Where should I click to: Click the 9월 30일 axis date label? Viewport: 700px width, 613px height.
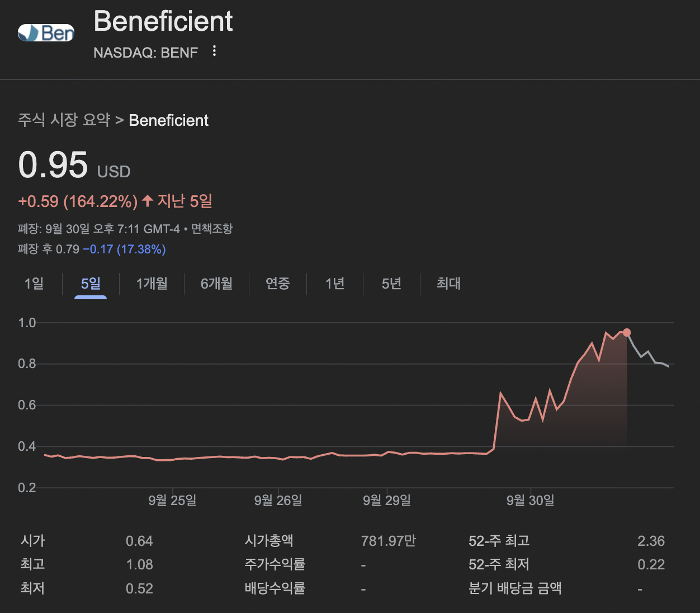coord(531,500)
